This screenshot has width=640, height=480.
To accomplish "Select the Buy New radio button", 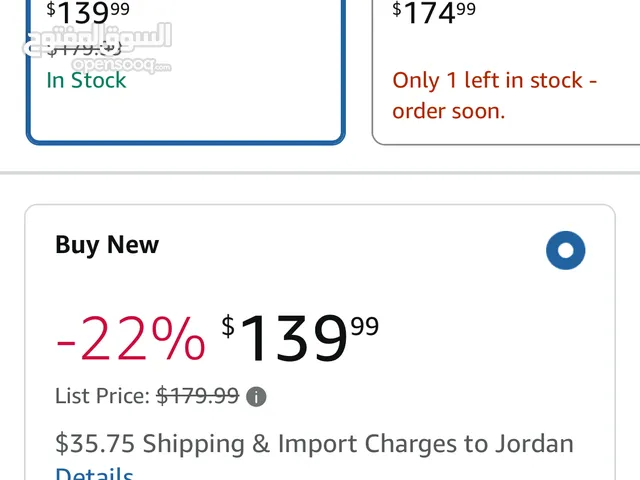I will coord(565,250).
